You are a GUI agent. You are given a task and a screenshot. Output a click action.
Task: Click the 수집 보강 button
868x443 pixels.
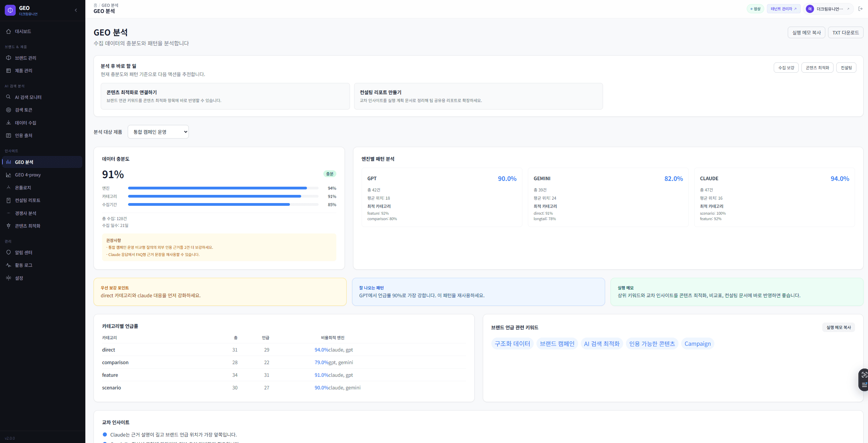pyautogui.click(x=786, y=68)
